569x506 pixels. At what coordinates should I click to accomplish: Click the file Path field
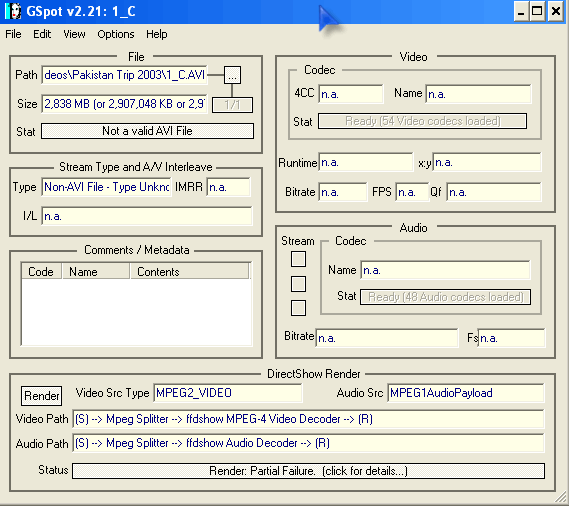tap(124, 75)
